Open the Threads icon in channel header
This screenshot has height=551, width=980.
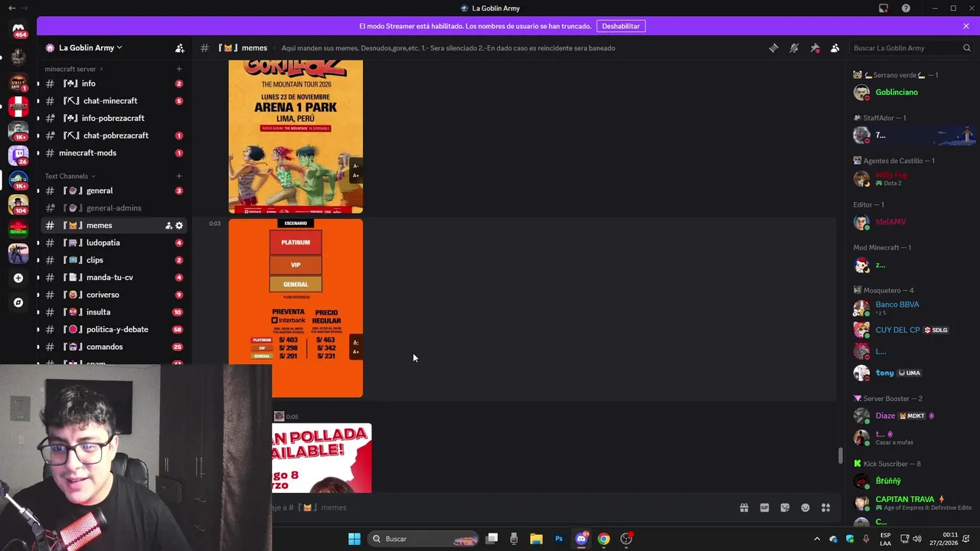(773, 47)
